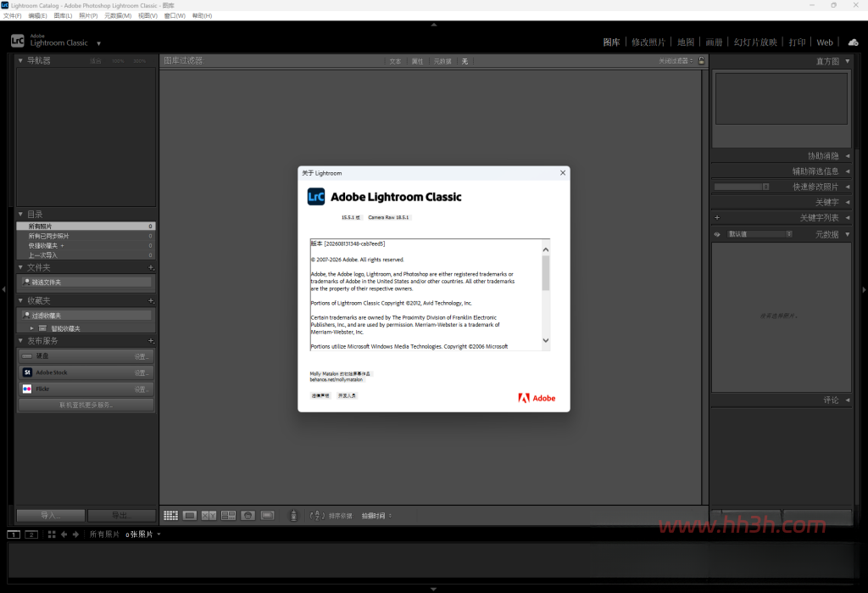Expand the 辅助筛选信息 panel

(x=848, y=171)
